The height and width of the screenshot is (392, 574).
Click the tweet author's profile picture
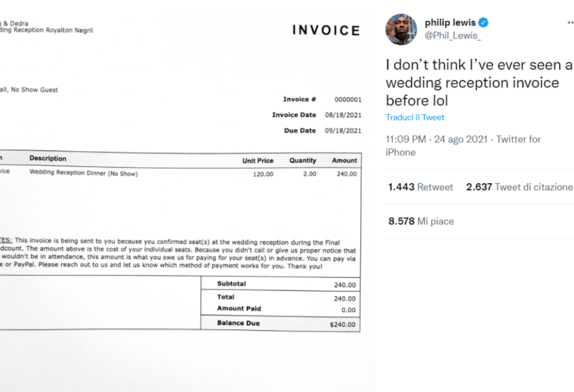[401, 29]
